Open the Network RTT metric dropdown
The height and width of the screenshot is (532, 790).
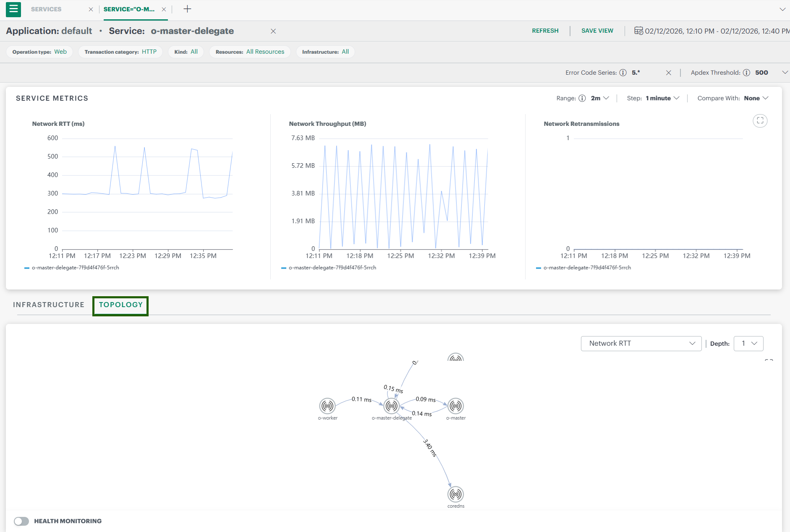tap(641, 344)
